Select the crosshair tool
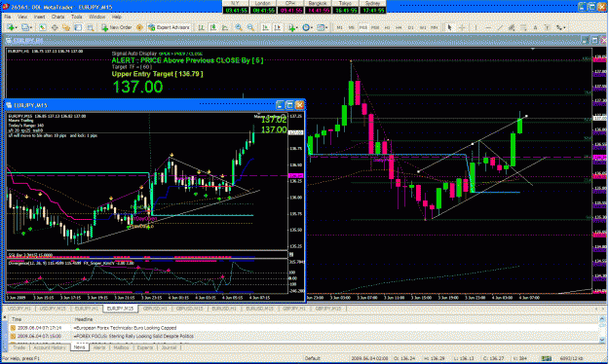This screenshot has width=609, height=364. point(462,27)
